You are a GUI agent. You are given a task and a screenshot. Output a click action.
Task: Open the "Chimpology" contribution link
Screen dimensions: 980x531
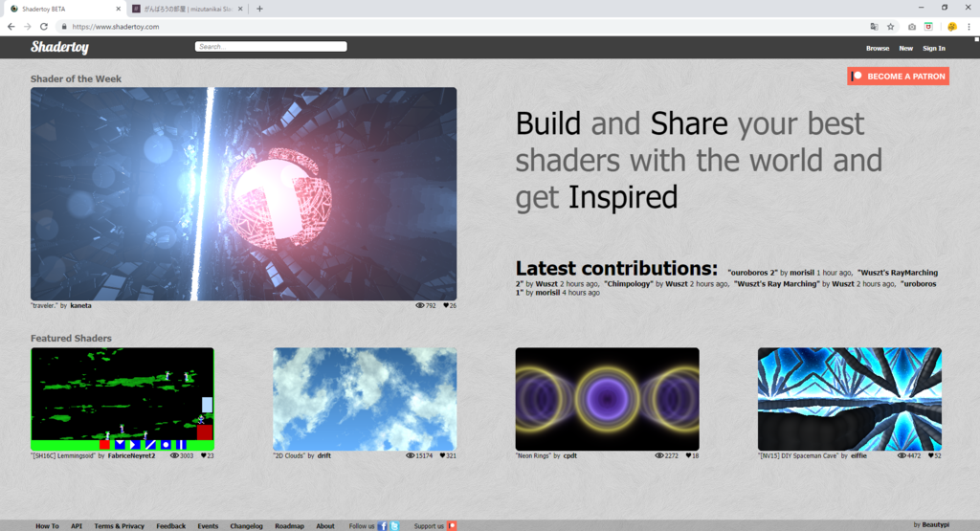(629, 283)
